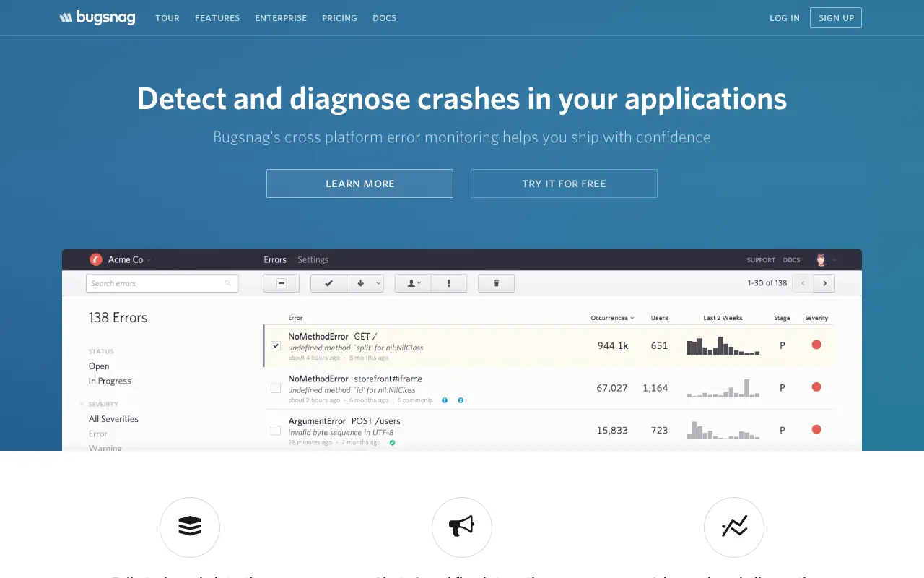Click the Sign Up button

[x=836, y=18]
